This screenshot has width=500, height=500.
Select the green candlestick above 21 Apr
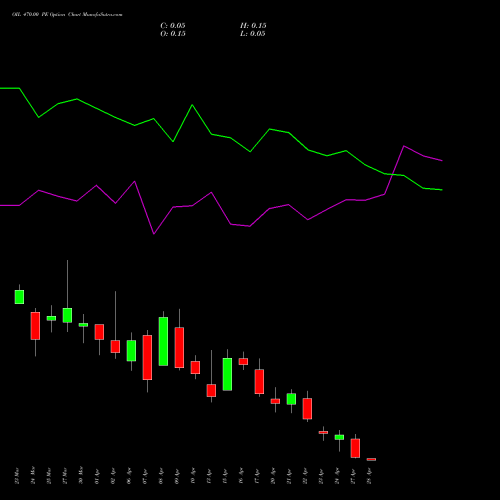click(291, 399)
